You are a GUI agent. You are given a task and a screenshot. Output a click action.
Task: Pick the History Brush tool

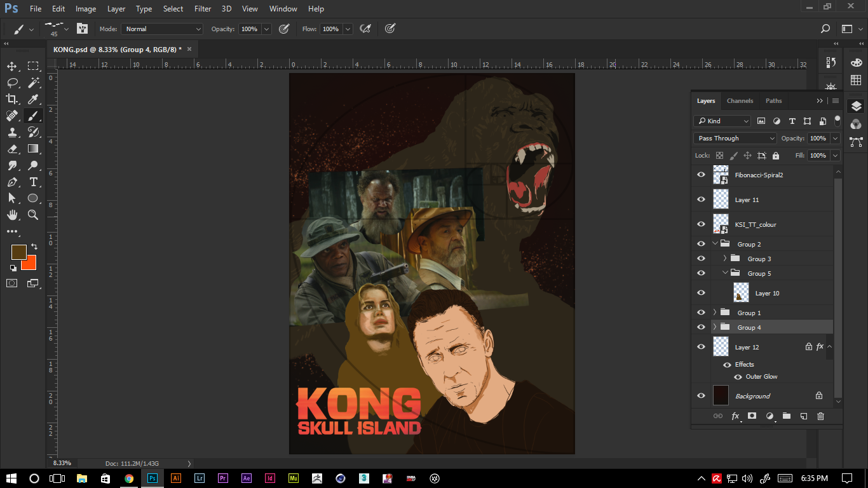(33, 132)
